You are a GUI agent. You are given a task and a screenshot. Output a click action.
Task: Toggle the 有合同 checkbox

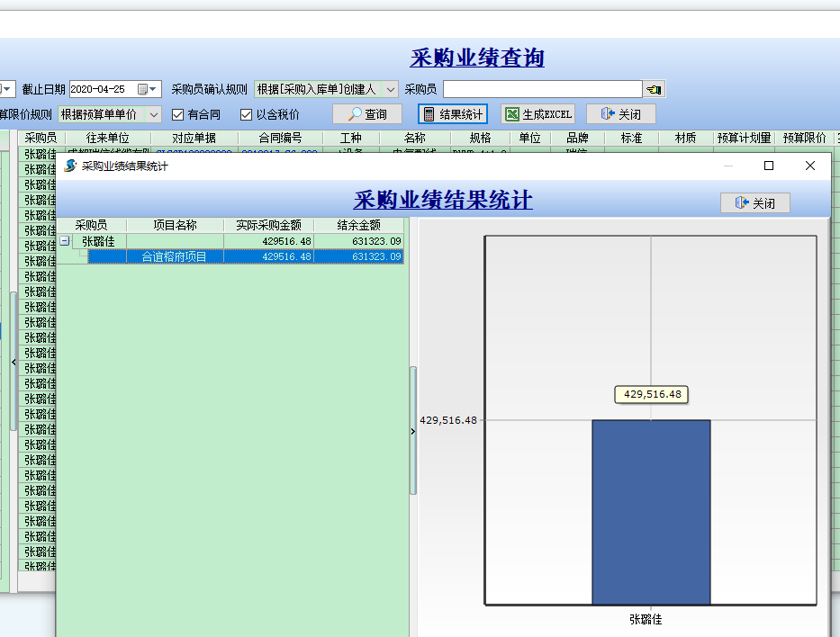[178, 115]
